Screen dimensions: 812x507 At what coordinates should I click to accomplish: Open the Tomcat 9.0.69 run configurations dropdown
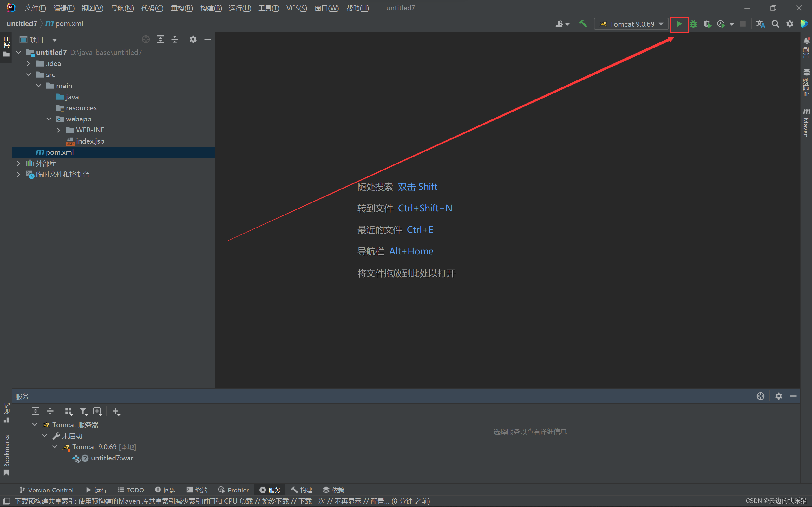660,24
